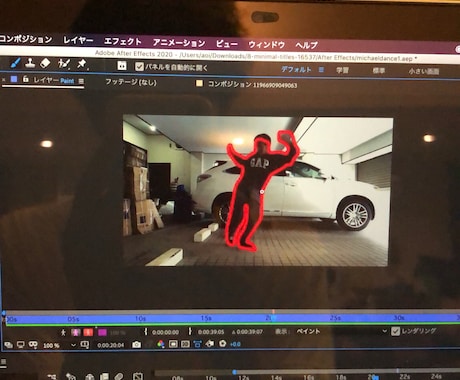Open the ウィンドウ menu
Image resolution: width=460 pixels, height=380 pixels.
coord(267,44)
